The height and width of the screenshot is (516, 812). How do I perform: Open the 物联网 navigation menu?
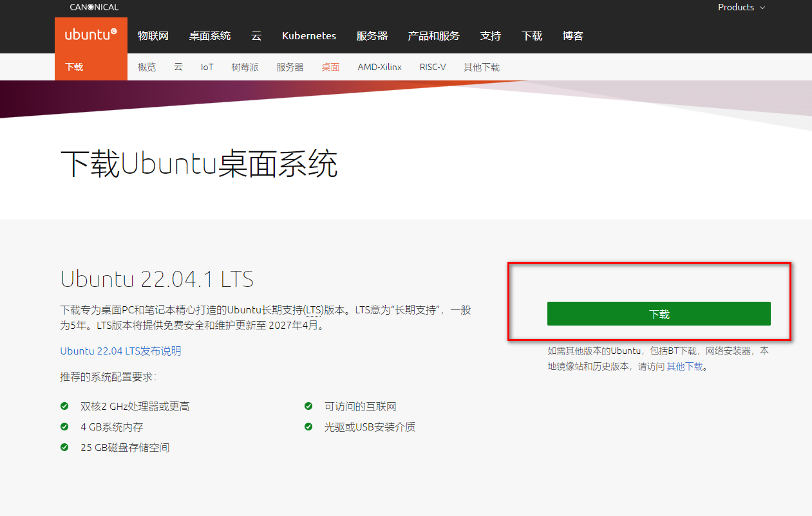153,35
